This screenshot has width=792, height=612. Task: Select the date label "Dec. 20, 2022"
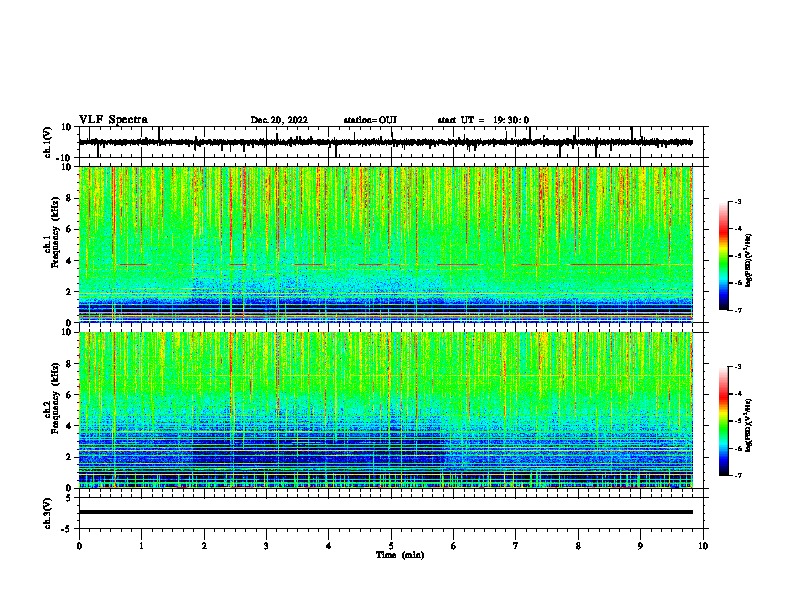(x=279, y=120)
